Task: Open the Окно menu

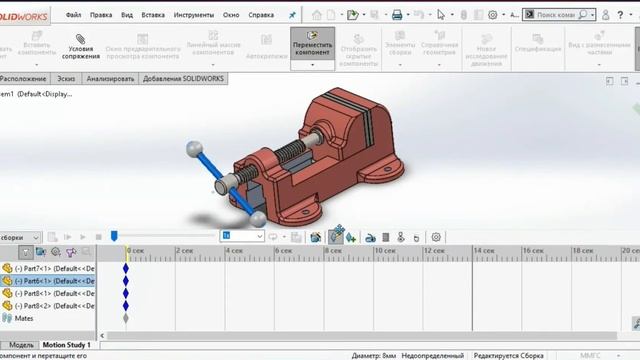Action: click(231, 15)
